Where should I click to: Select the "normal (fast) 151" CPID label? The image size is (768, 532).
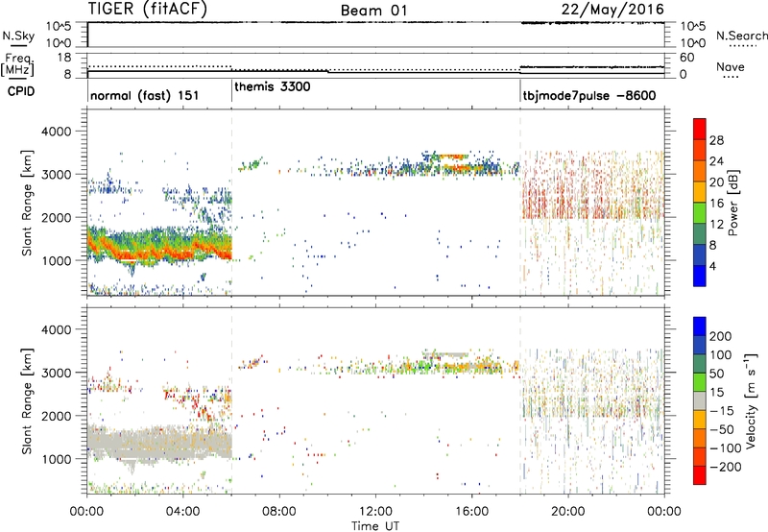145,95
